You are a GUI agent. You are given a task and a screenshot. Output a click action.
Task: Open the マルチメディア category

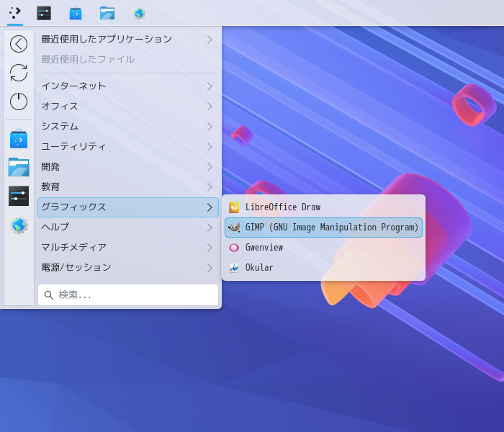pyautogui.click(x=128, y=248)
